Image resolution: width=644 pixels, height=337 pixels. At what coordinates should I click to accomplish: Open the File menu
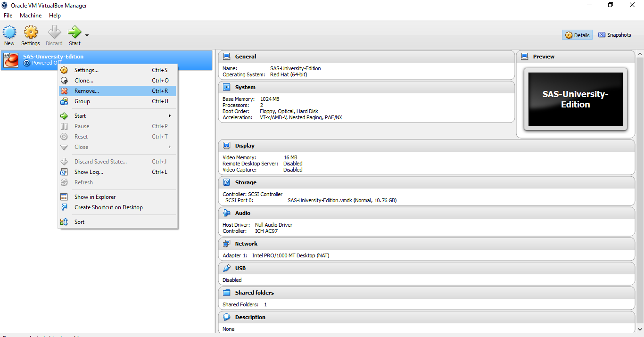pyautogui.click(x=8, y=16)
